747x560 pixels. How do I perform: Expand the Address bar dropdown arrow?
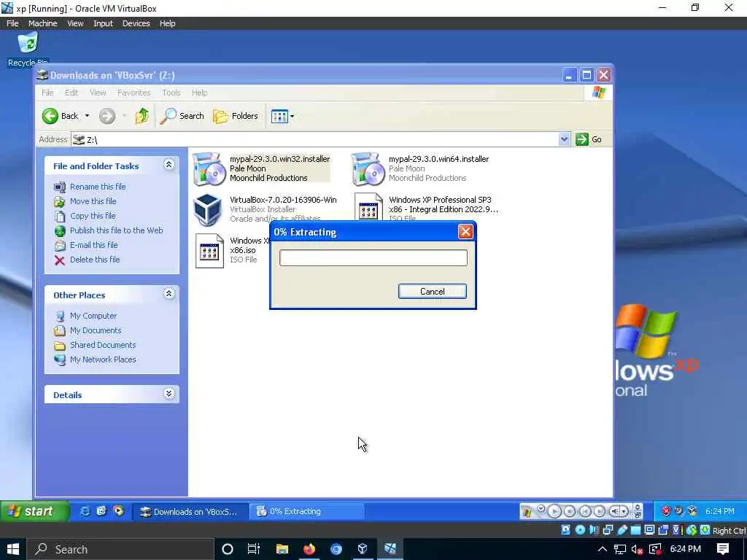click(x=564, y=139)
